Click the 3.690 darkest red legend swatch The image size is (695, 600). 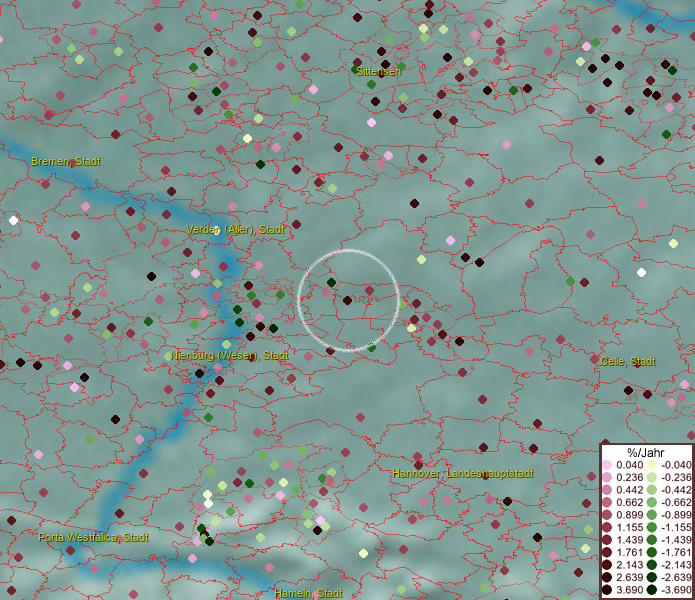pos(607,591)
